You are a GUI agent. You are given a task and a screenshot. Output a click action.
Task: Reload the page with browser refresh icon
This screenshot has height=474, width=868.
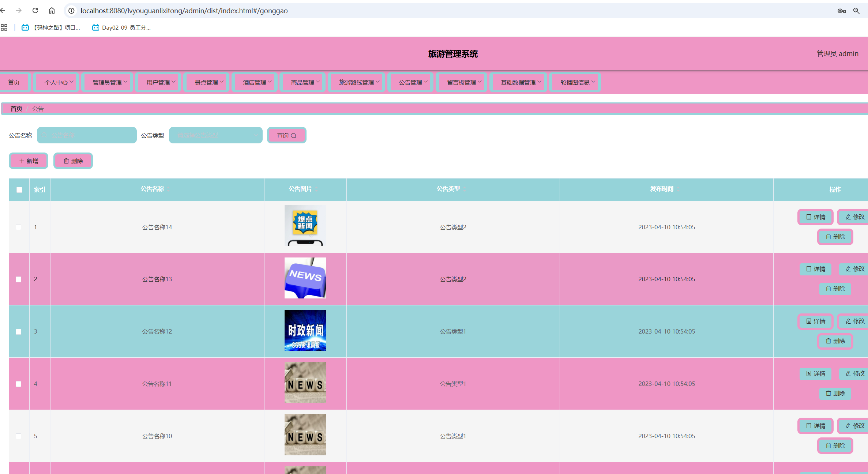(35, 11)
